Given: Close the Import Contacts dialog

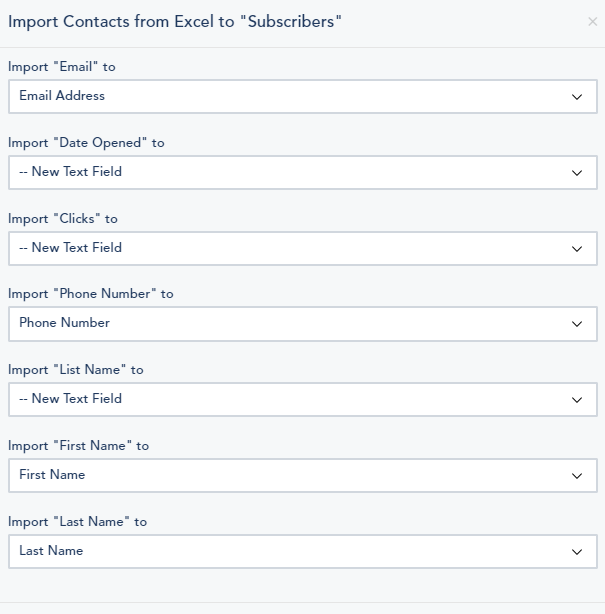Looking at the screenshot, I should coord(592,22).
